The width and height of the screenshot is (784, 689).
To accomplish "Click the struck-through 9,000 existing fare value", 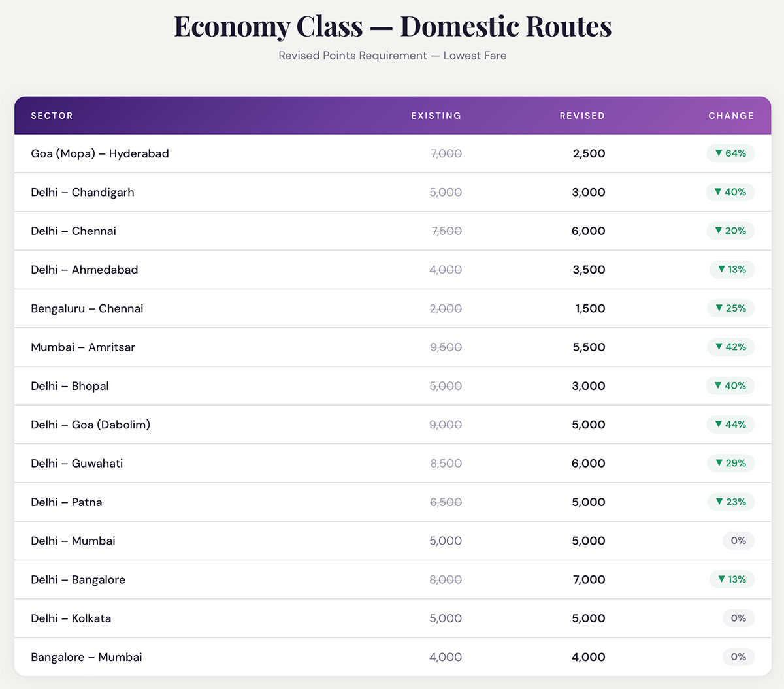I will click(446, 425).
